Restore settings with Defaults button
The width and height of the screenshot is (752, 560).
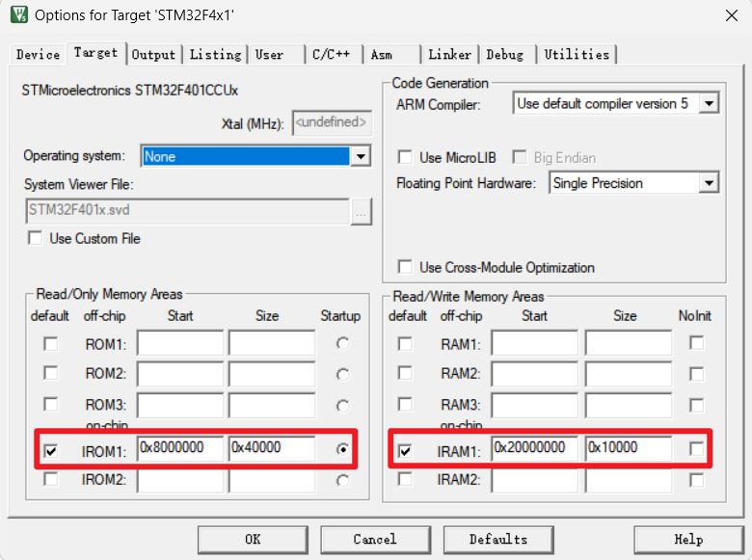(x=498, y=540)
